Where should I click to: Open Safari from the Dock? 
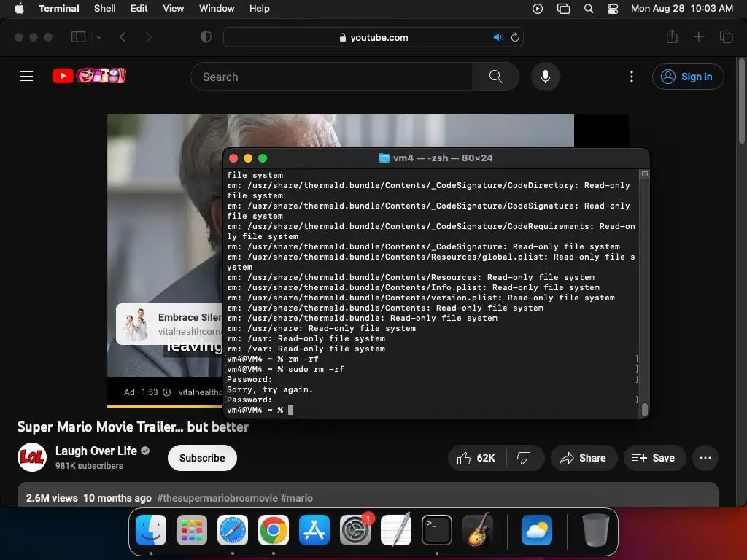(233, 530)
